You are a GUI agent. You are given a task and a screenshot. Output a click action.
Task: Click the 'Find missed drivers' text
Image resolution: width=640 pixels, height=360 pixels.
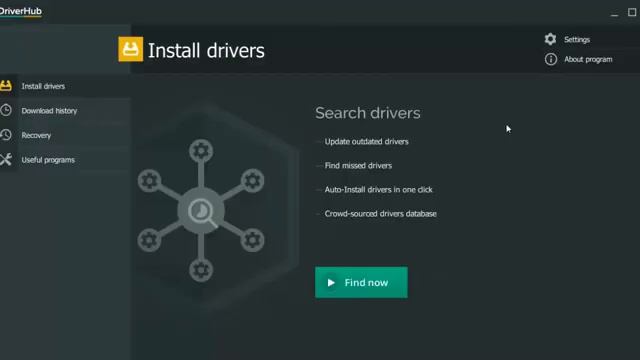pos(358,165)
